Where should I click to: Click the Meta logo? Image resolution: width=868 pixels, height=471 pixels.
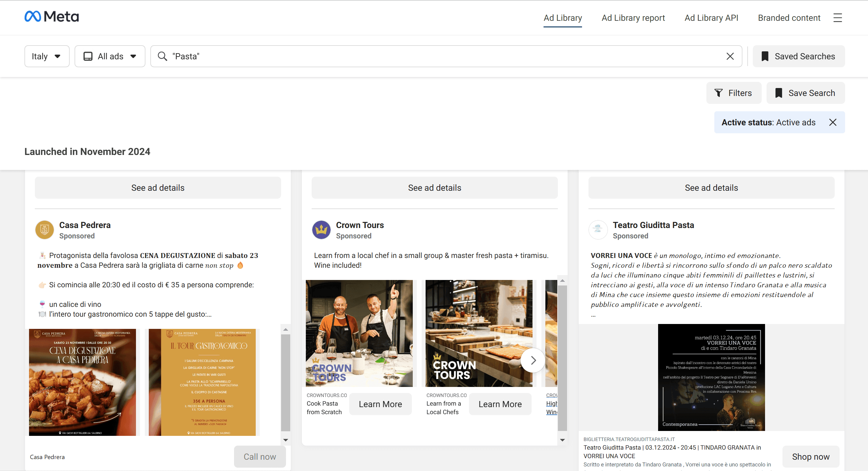coord(52,17)
